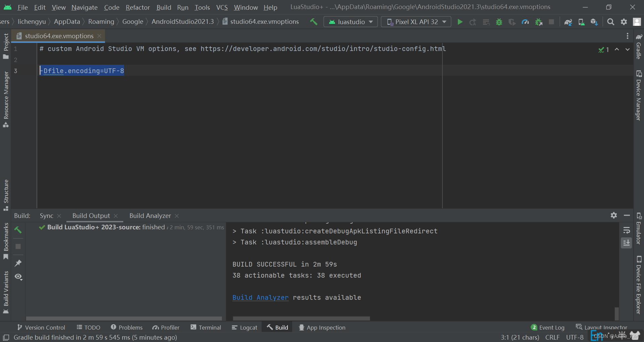Viewport: 644px width, 342px height.
Task: Switch to the Build Analyzer tab
Action: pos(150,216)
